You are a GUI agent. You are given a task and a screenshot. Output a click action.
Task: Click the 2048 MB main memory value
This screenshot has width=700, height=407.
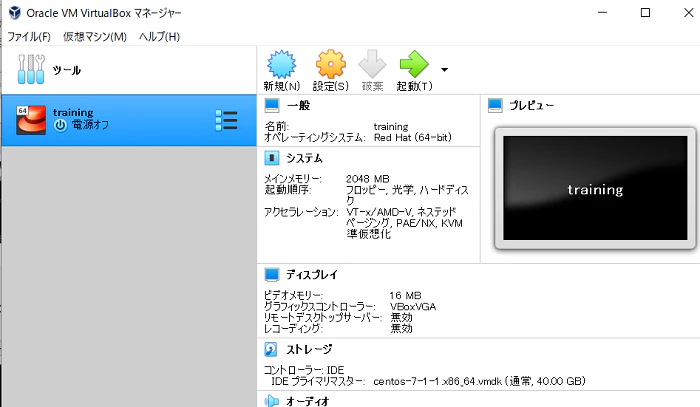pyautogui.click(x=367, y=179)
